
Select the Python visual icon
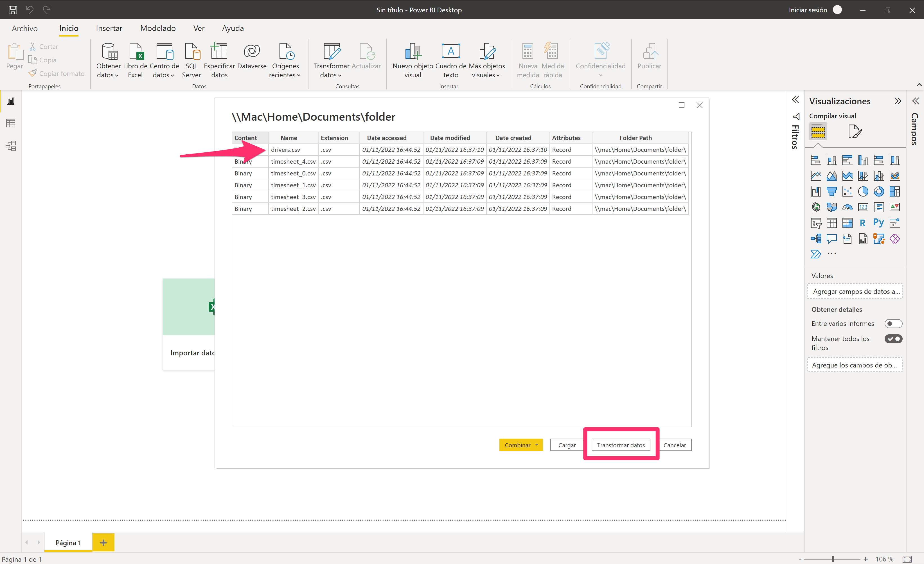click(879, 223)
